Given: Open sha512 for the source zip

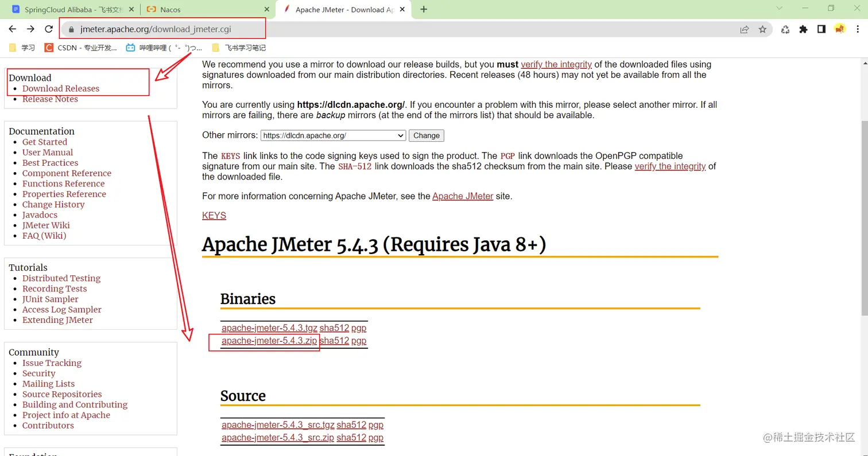Looking at the screenshot, I should (351, 438).
